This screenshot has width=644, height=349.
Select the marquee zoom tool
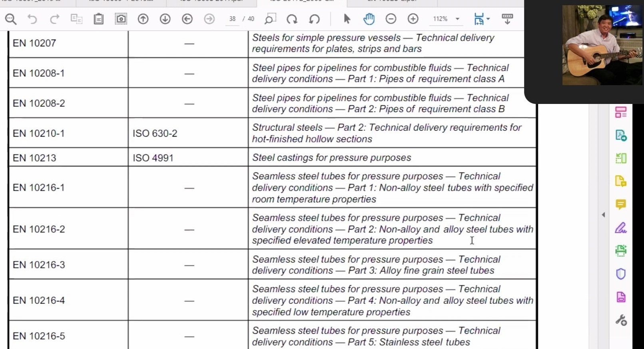click(x=270, y=19)
